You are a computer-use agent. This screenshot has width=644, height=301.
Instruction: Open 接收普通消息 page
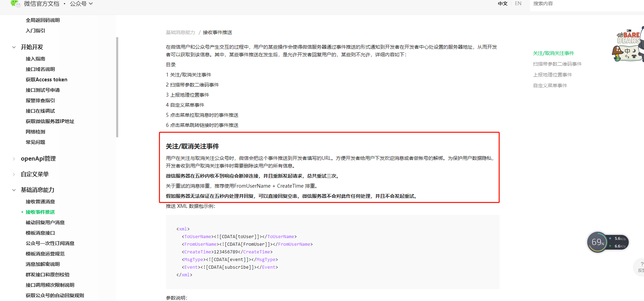coord(40,202)
